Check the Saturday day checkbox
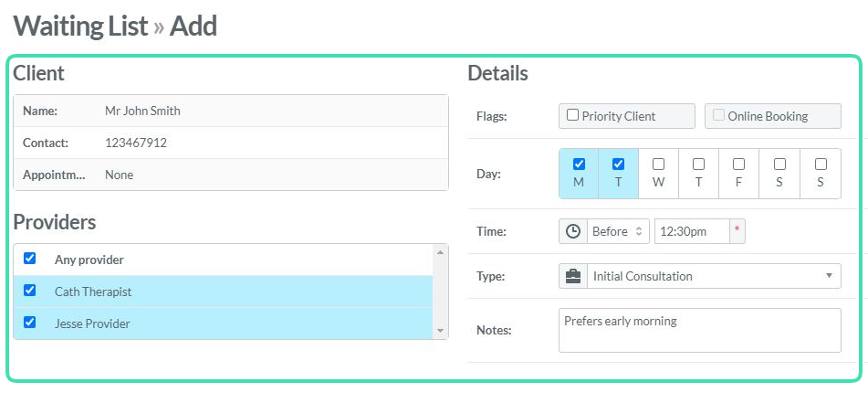 coord(779,164)
